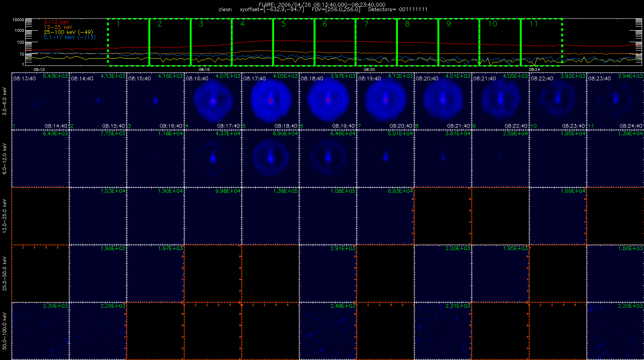This screenshot has height=360, width=644.
Task: Open the 6.0-12.0 keV image labeled 6.46E+04
Action: [328, 159]
